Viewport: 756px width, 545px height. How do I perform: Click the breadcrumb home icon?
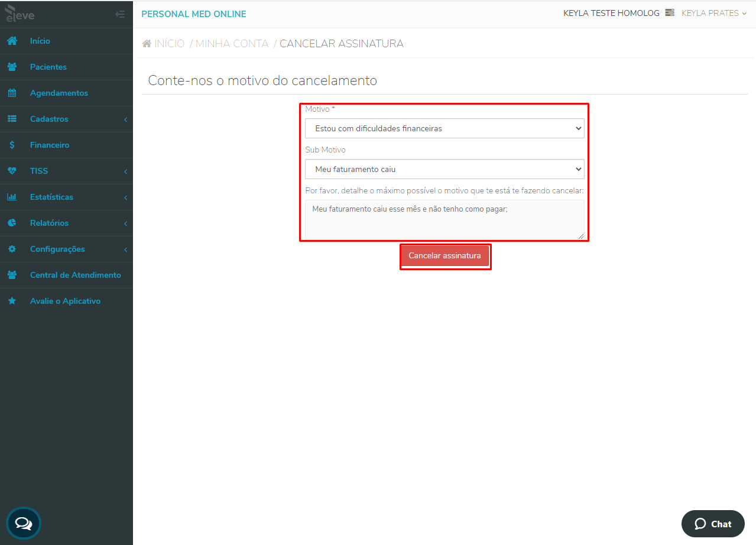pos(147,44)
